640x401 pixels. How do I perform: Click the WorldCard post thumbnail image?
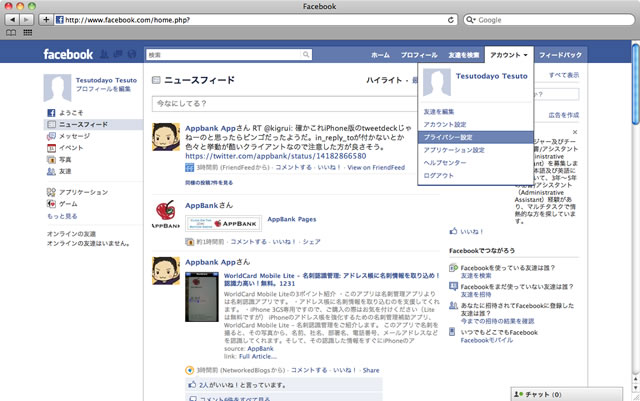(x=202, y=297)
